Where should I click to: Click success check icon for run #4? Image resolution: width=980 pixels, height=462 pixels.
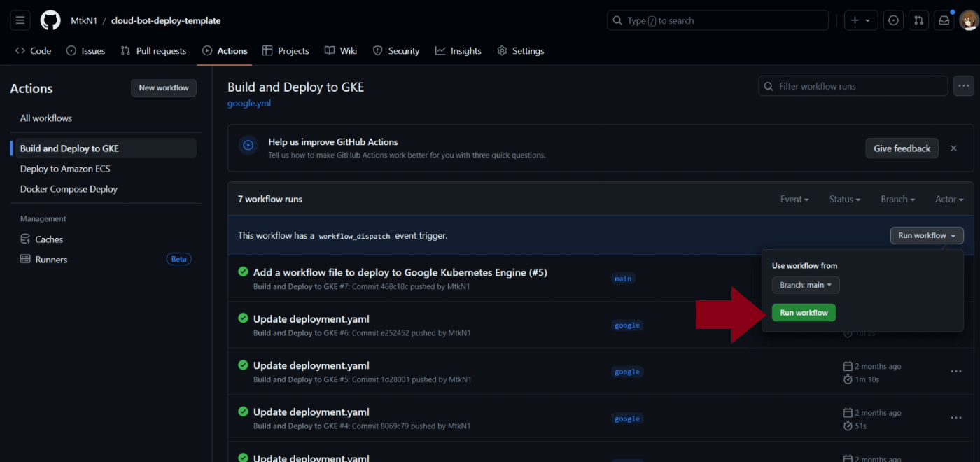(243, 412)
